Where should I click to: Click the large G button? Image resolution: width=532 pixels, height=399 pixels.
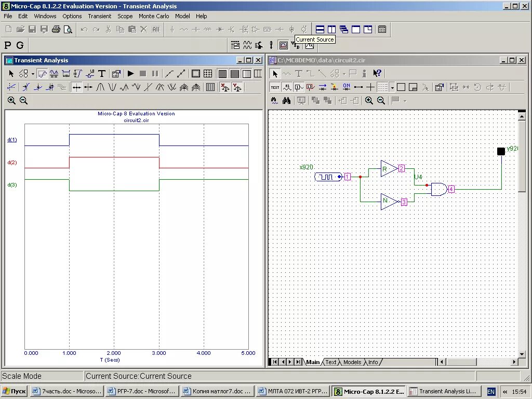[x=20, y=45]
